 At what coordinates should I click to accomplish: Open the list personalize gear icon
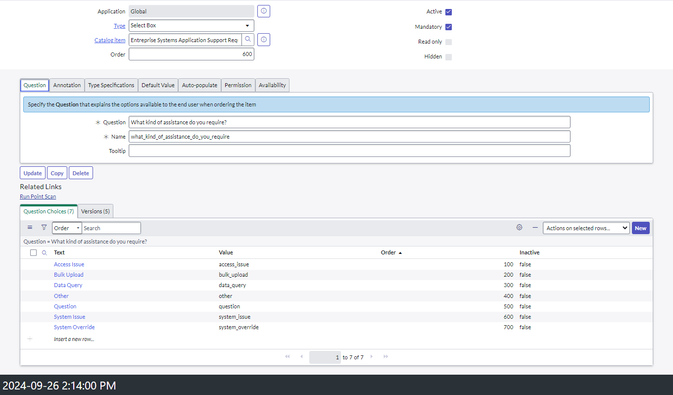coord(519,228)
